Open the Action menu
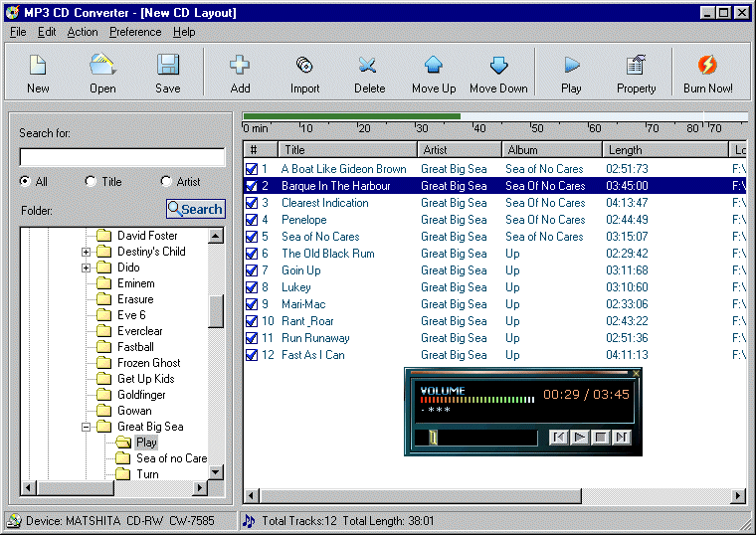 coord(83,32)
